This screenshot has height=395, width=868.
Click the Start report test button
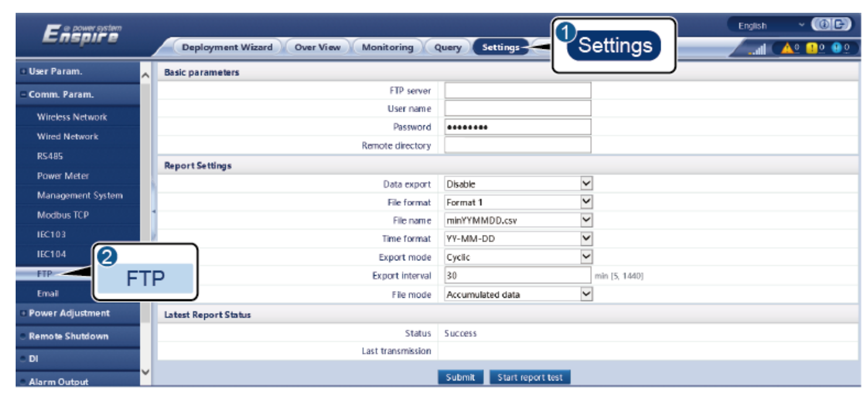click(x=530, y=377)
